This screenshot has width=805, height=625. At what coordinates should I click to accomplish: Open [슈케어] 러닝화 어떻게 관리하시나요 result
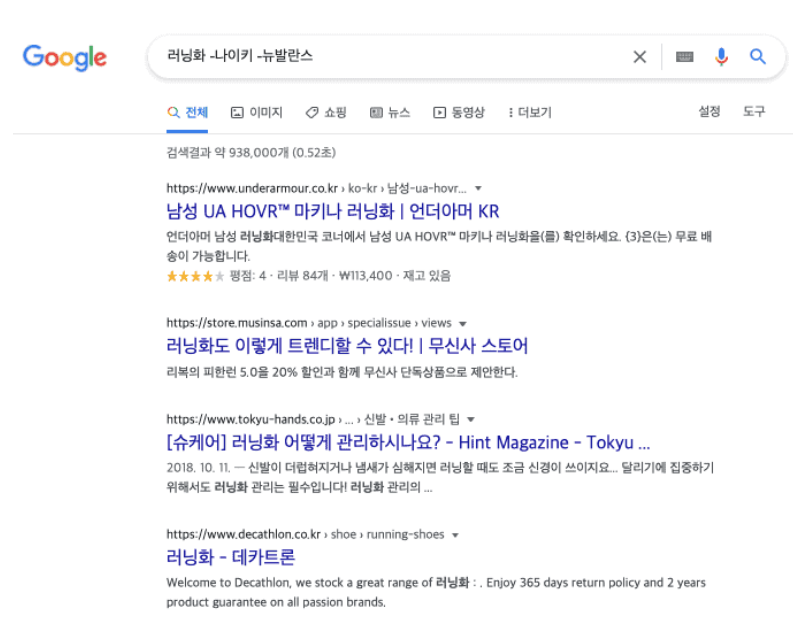click(x=408, y=442)
